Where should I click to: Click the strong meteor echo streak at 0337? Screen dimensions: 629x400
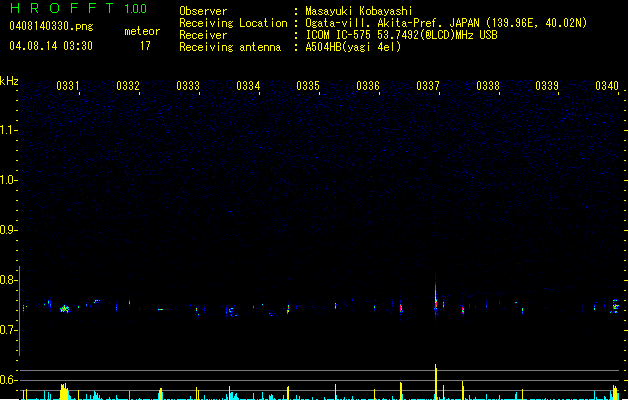pyautogui.click(x=436, y=297)
